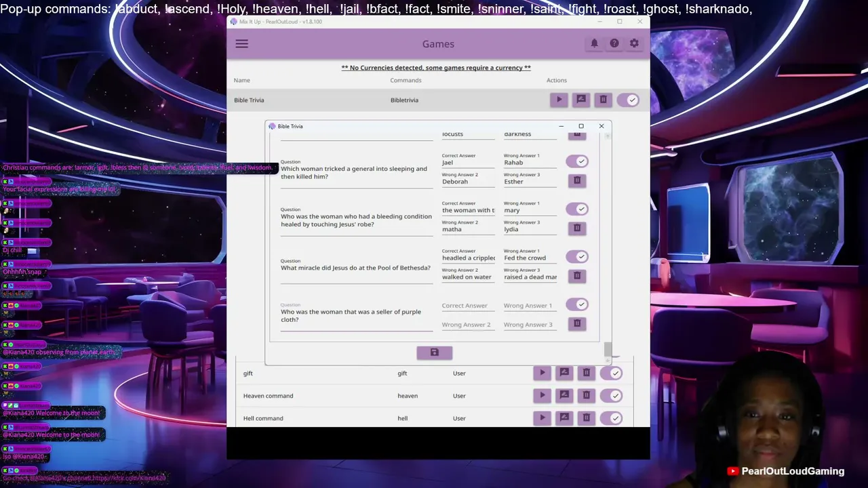Image resolution: width=868 pixels, height=488 pixels.
Task: Run the Hell command play button
Action: 542,418
